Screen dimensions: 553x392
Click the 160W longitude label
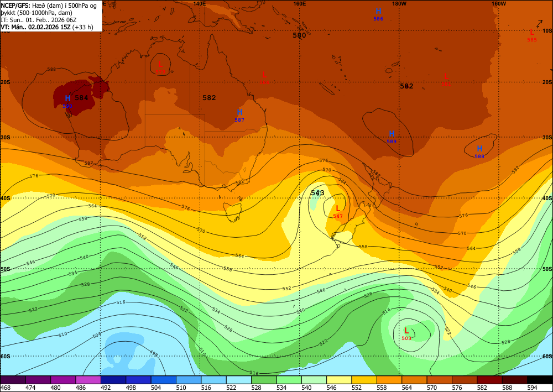point(499,3)
